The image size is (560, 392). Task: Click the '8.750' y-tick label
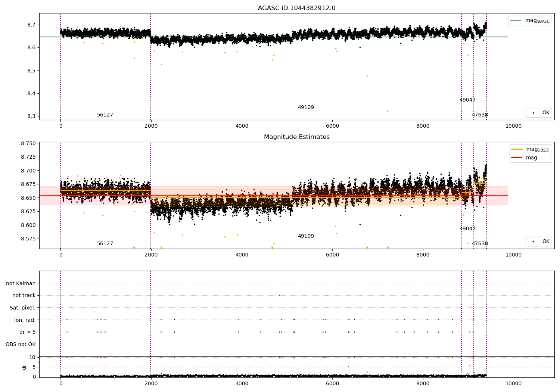pos(28,143)
